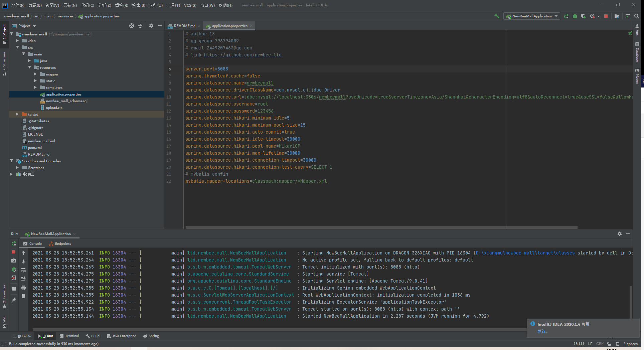Hide the Project tool window
Image resolution: width=644 pixels, height=350 pixels.
tap(160, 26)
